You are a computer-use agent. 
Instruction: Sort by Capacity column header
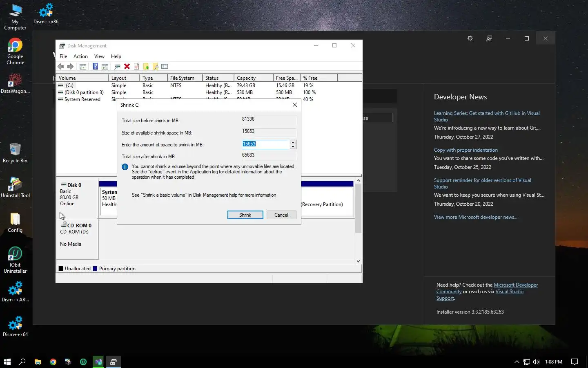point(254,78)
